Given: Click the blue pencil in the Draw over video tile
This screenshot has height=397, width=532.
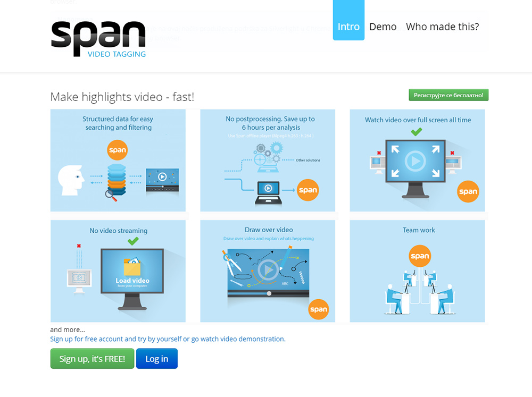Looking at the screenshot, I should pyautogui.click(x=286, y=258).
